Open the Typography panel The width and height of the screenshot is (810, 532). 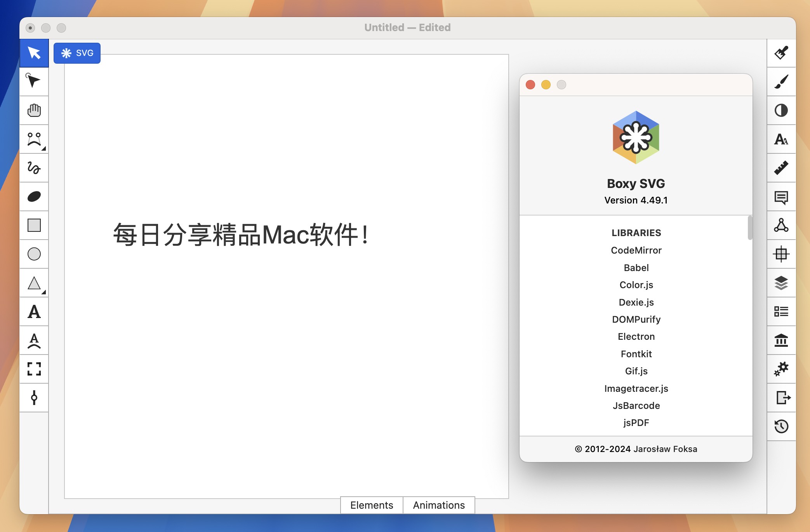pyautogui.click(x=781, y=139)
